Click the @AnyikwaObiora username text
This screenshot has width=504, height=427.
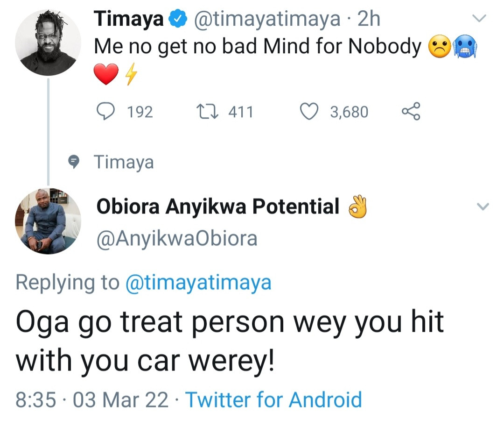tap(176, 238)
